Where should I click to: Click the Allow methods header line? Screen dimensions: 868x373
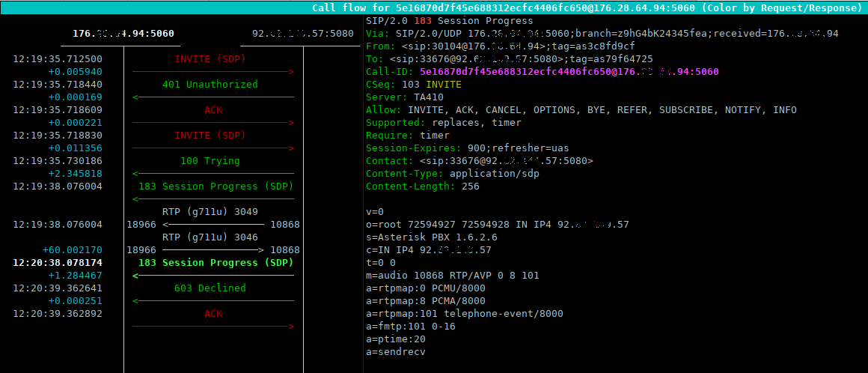pyautogui.click(x=581, y=110)
